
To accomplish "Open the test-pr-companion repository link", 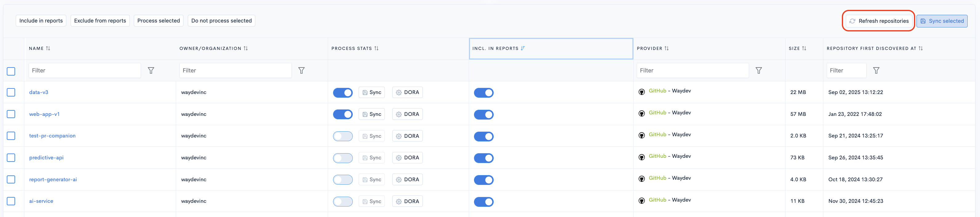I will (x=52, y=136).
